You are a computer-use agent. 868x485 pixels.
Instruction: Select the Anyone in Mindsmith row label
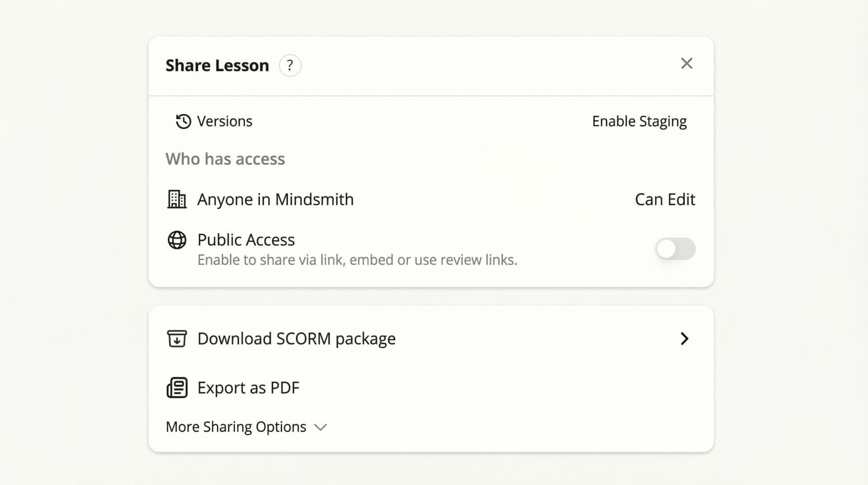(275, 200)
